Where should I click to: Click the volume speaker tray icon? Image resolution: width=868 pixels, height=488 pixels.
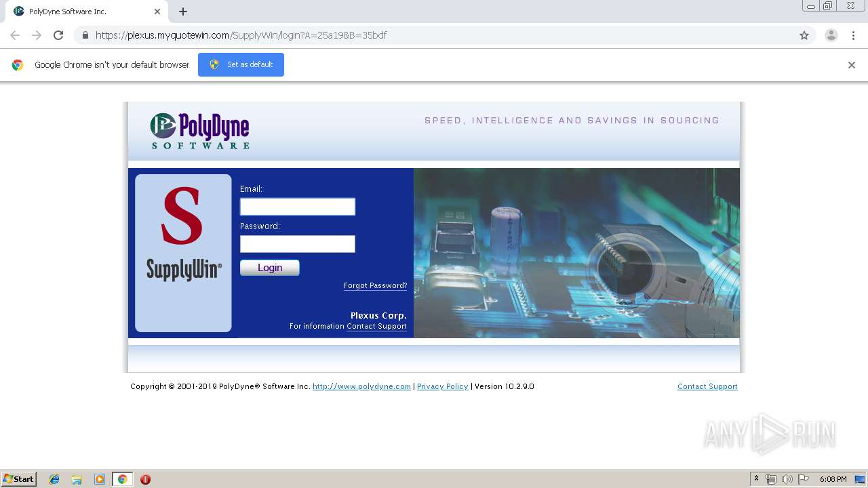click(x=787, y=479)
